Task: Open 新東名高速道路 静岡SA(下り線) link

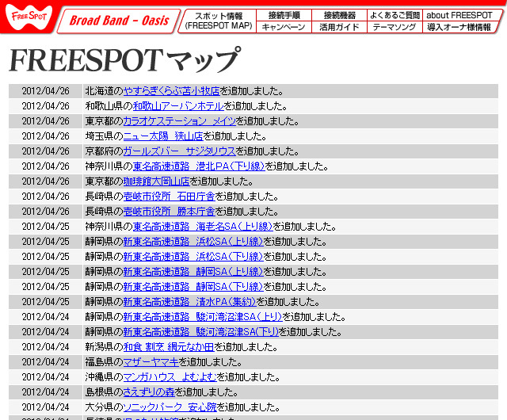Action: tap(193, 287)
